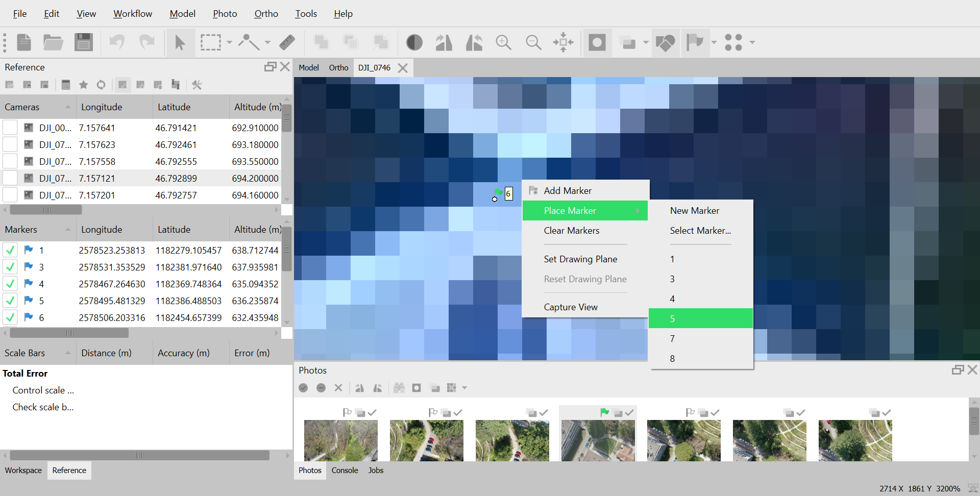Viewport: 980px width, 496px height.
Task: Choose Select Marker... in submenu
Action: [x=701, y=231]
